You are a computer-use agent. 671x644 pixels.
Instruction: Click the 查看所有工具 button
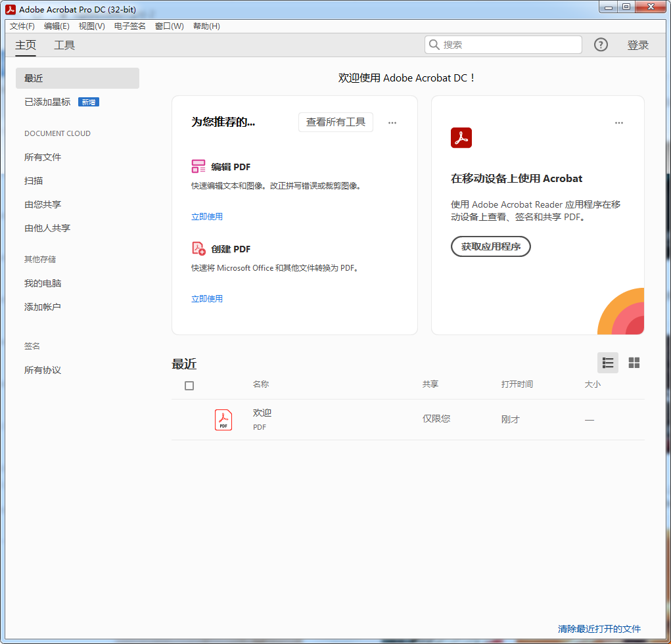tap(336, 122)
